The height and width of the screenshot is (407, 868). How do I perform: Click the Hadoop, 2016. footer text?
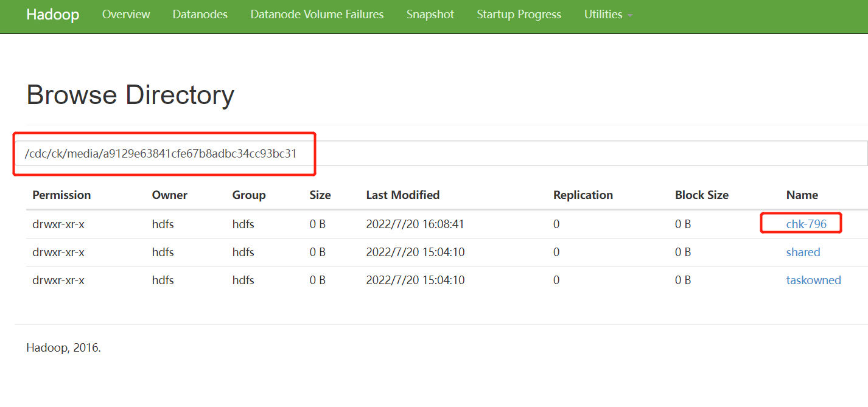63,348
